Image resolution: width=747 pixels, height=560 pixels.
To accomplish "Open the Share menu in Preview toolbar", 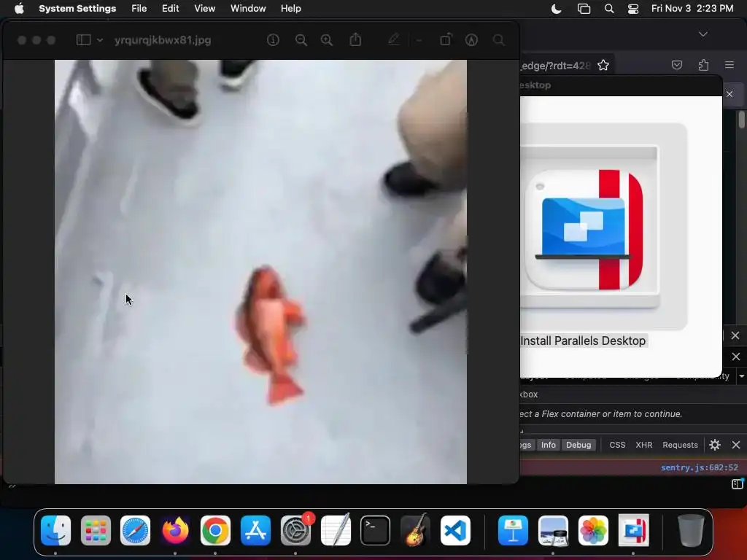I will point(355,39).
